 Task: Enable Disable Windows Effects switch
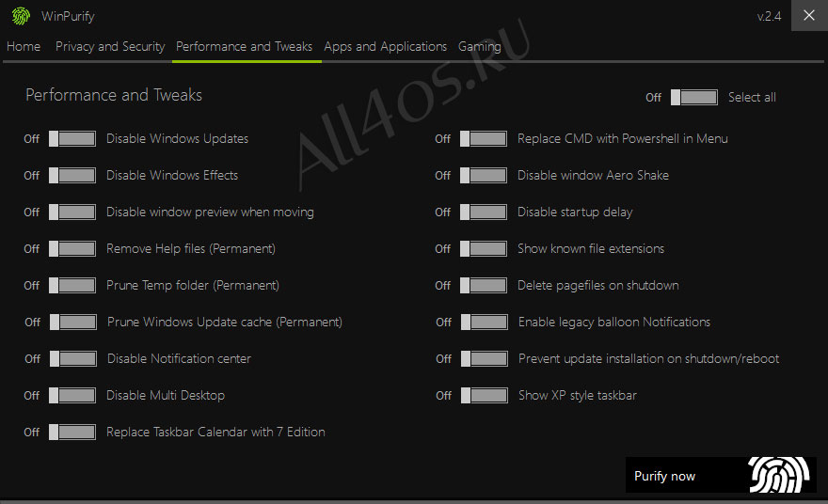coord(72,175)
